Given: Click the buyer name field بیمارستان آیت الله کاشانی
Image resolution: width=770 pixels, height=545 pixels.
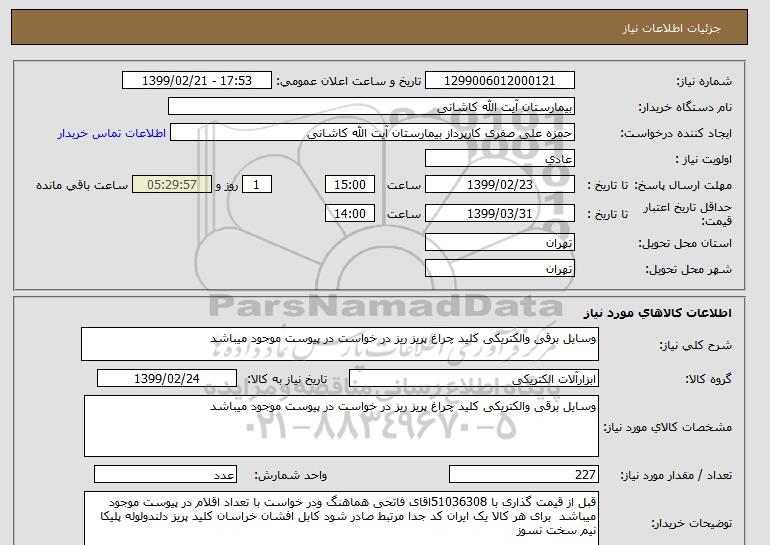Looking at the screenshot, I should point(371,107).
